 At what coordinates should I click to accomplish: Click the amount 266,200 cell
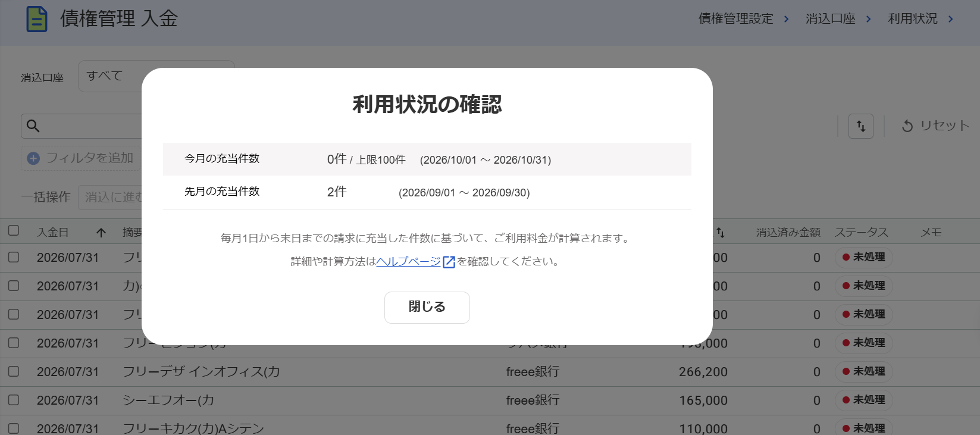(x=703, y=372)
